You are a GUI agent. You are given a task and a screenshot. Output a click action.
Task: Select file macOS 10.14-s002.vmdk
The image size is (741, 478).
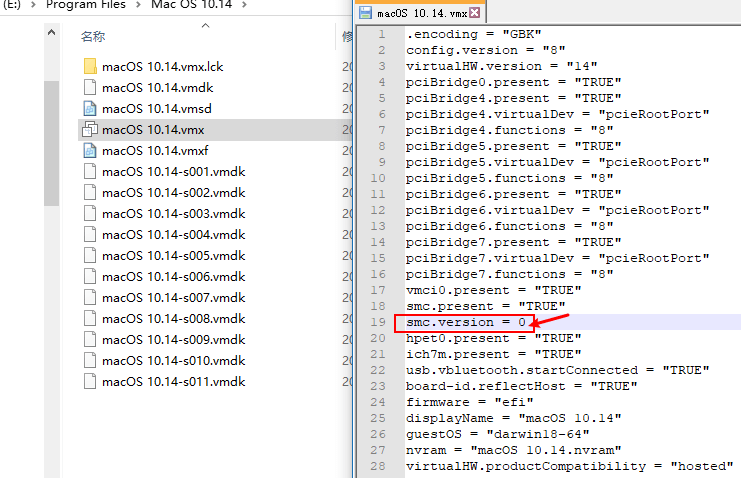173,192
